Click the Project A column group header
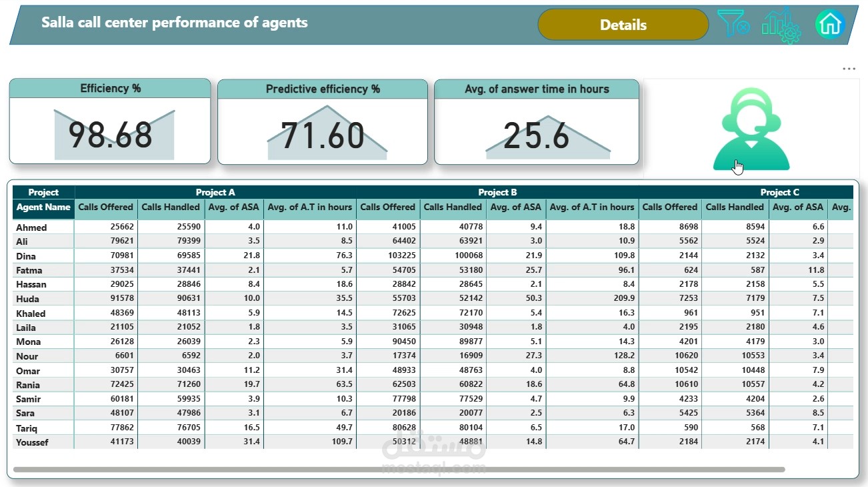The height and width of the screenshot is (487, 868). click(215, 192)
